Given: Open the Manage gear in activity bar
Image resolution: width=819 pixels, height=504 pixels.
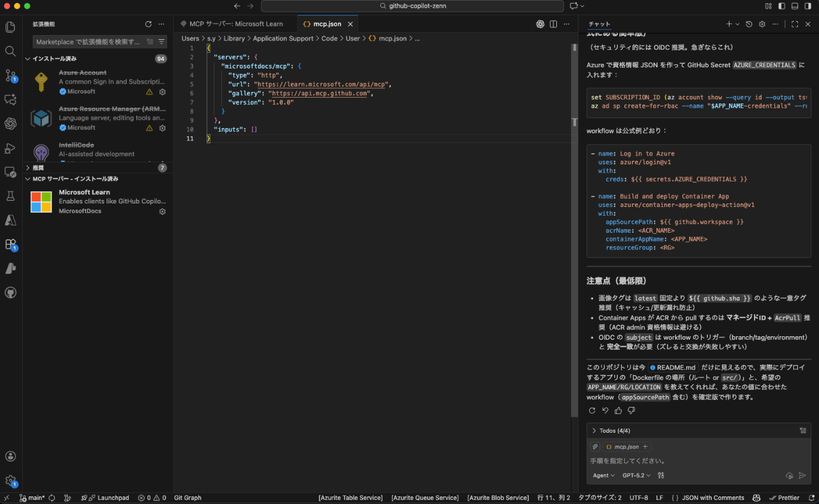Looking at the screenshot, I should pyautogui.click(x=11, y=481).
